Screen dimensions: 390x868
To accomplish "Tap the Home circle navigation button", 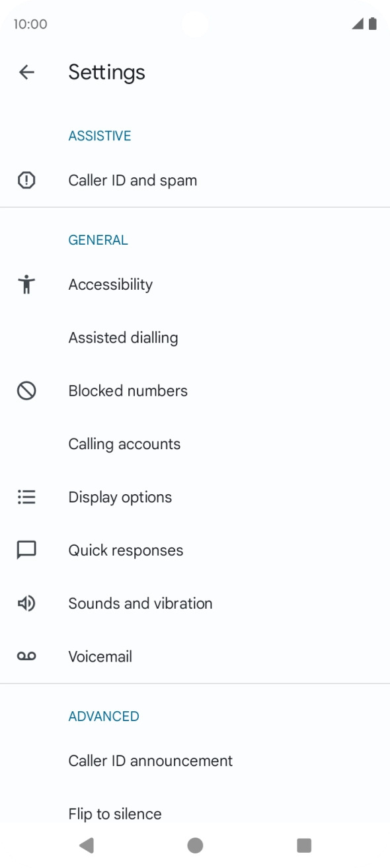I will (195, 845).
